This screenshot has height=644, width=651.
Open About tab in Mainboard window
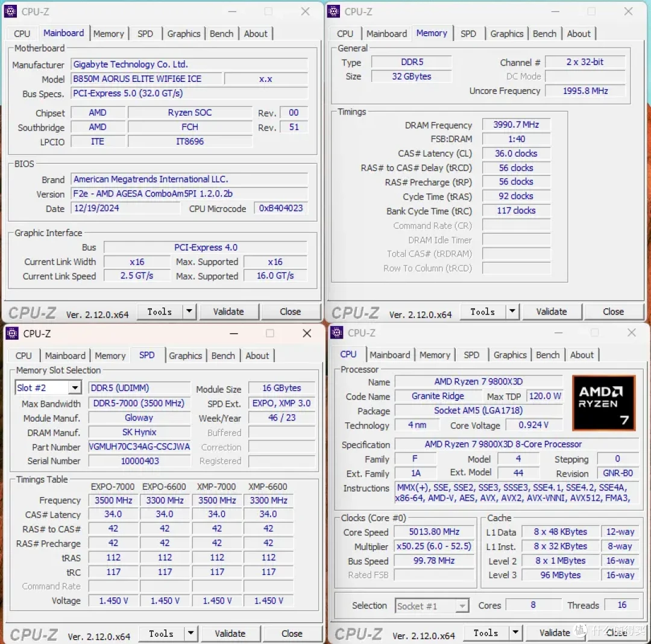[256, 34]
